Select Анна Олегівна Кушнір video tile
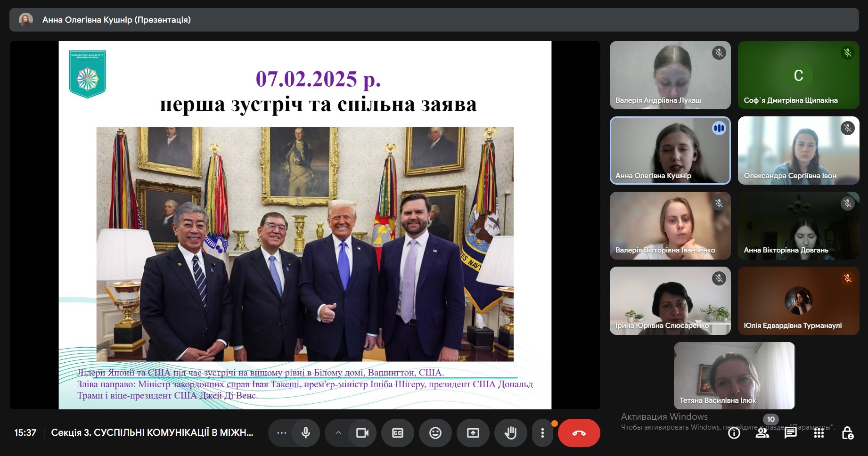Image resolution: width=868 pixels, height=456 pixels. tap(670, 150)
